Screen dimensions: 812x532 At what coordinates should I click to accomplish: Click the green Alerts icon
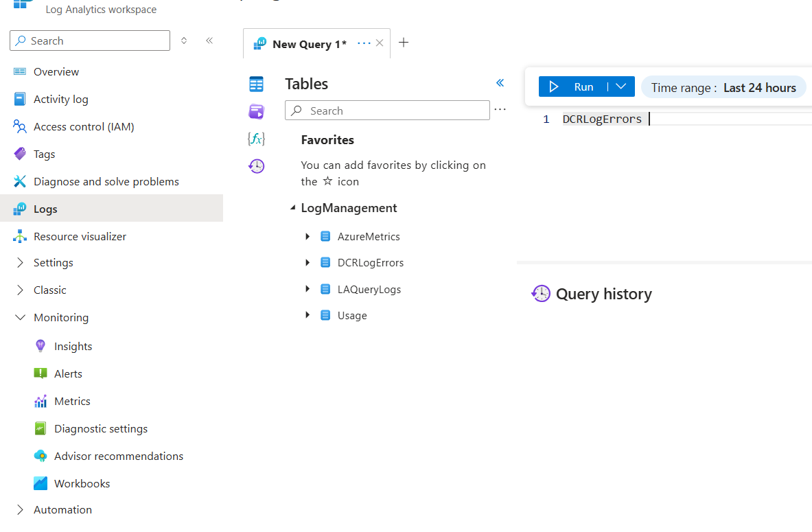click(x=40, y=373)
